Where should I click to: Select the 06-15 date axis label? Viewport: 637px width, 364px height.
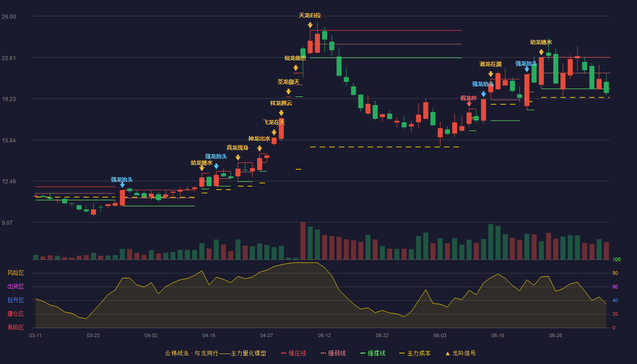(498, 335)
